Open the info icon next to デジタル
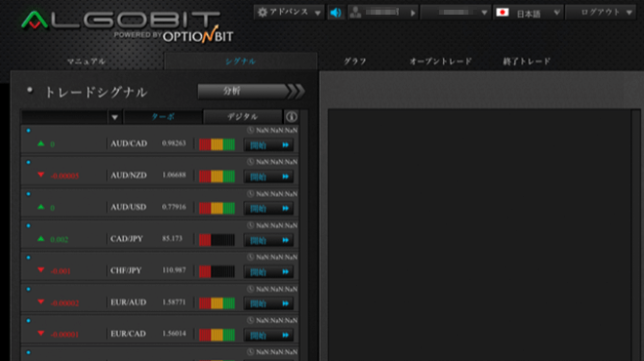This screenshot has height=361, width=644. (291, 117)
